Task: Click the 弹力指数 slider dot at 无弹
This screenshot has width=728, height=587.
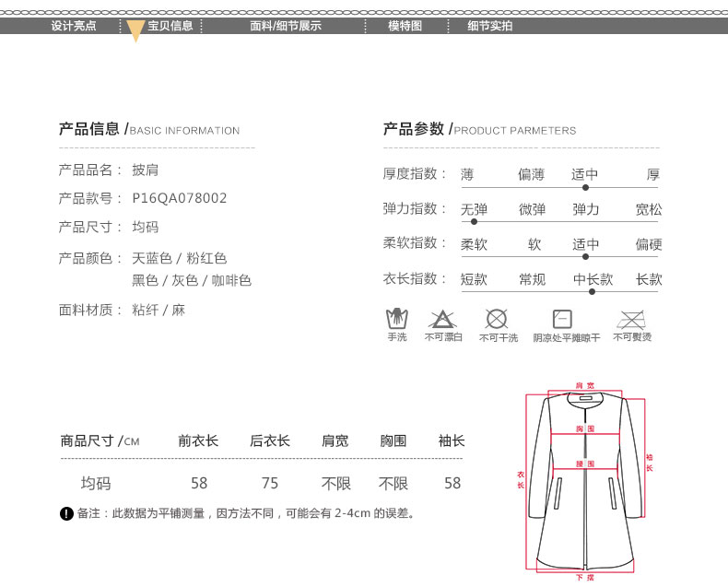Action: (474, 221)
